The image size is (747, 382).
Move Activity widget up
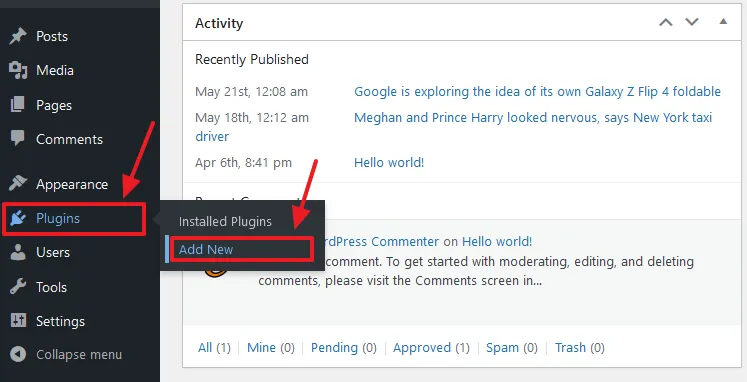point(666,22)
